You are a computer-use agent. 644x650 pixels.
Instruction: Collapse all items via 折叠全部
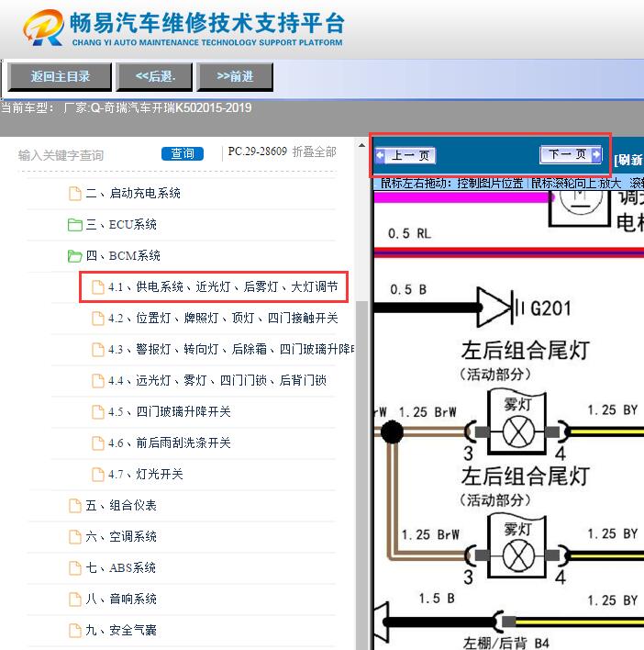point(315,152)
